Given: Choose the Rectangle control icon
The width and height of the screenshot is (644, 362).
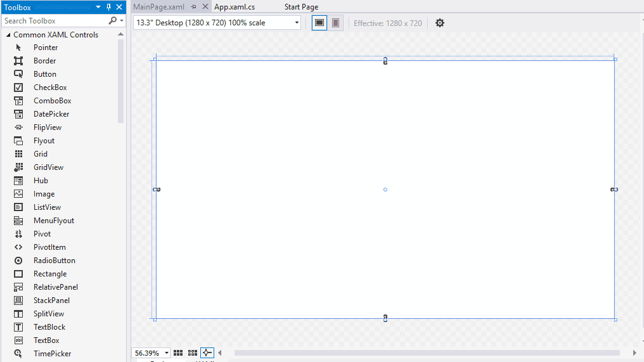Looking at the screenshot, I should point(18,274).
